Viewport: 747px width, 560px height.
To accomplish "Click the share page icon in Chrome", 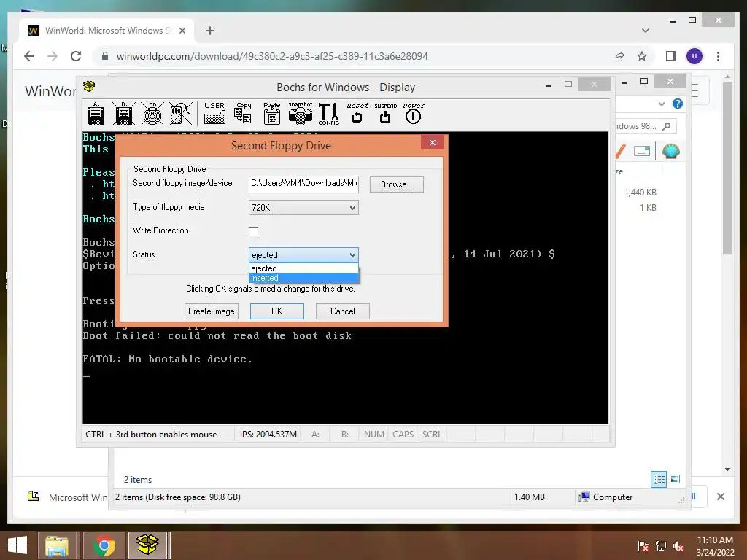I will point(619,56).
